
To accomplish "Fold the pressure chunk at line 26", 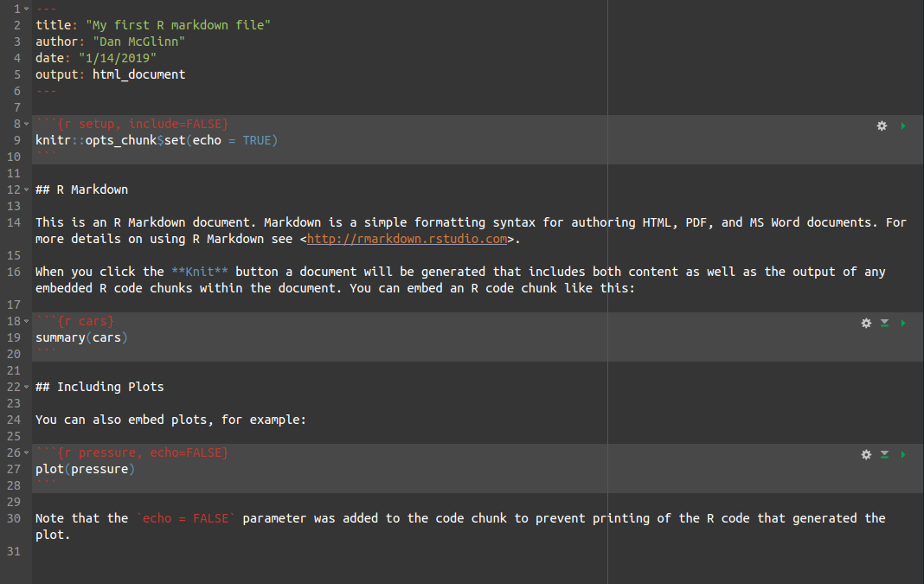I will [x=27, y=453].
